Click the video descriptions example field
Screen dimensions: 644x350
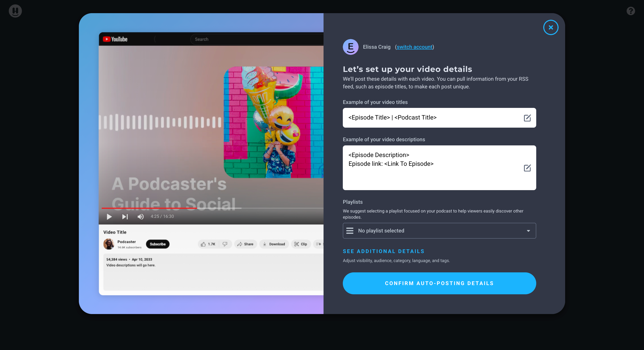point(439,168)
